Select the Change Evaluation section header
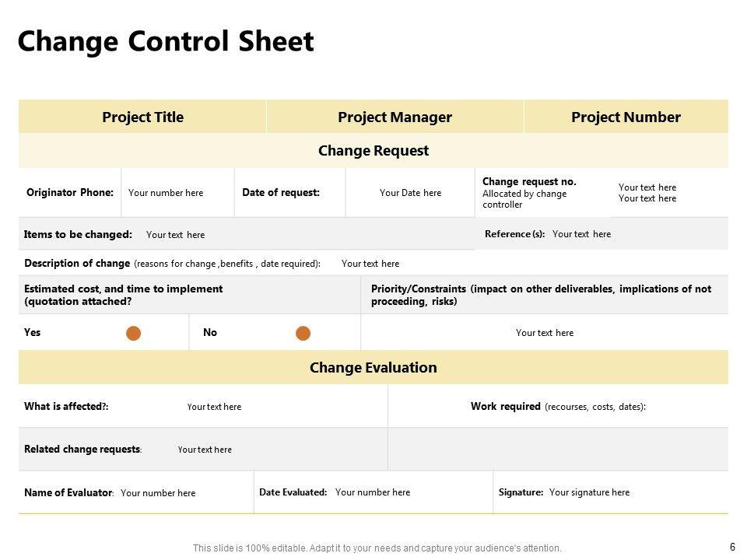 click(373, 367)
